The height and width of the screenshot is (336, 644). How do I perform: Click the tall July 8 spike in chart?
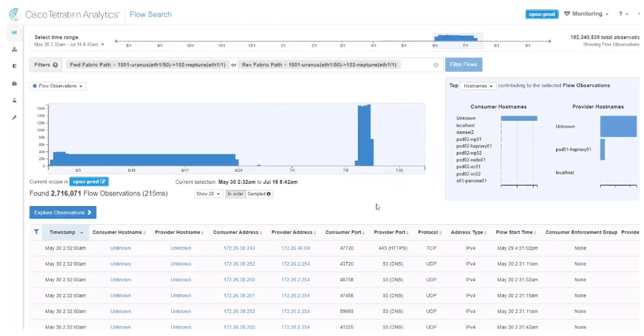[364, 135]
